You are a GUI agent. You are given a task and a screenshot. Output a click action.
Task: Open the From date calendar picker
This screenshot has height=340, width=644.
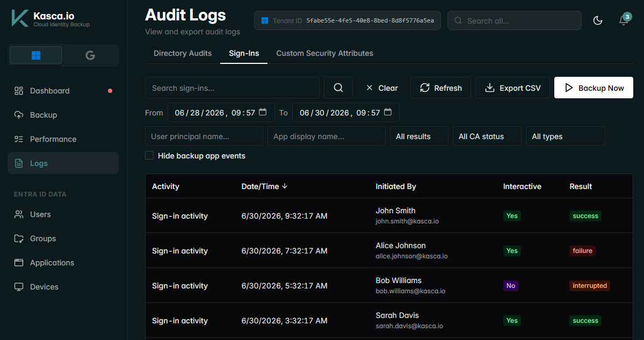(263, 112)
